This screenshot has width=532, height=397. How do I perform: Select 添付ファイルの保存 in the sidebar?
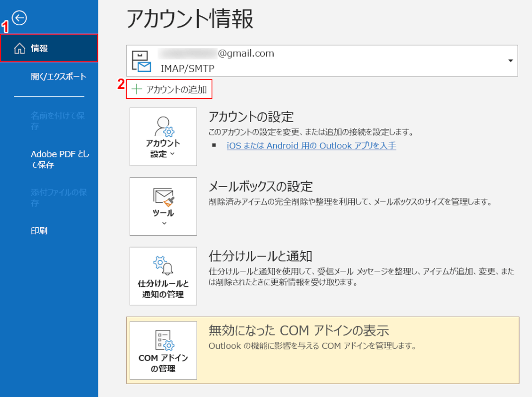pos(59,198)
